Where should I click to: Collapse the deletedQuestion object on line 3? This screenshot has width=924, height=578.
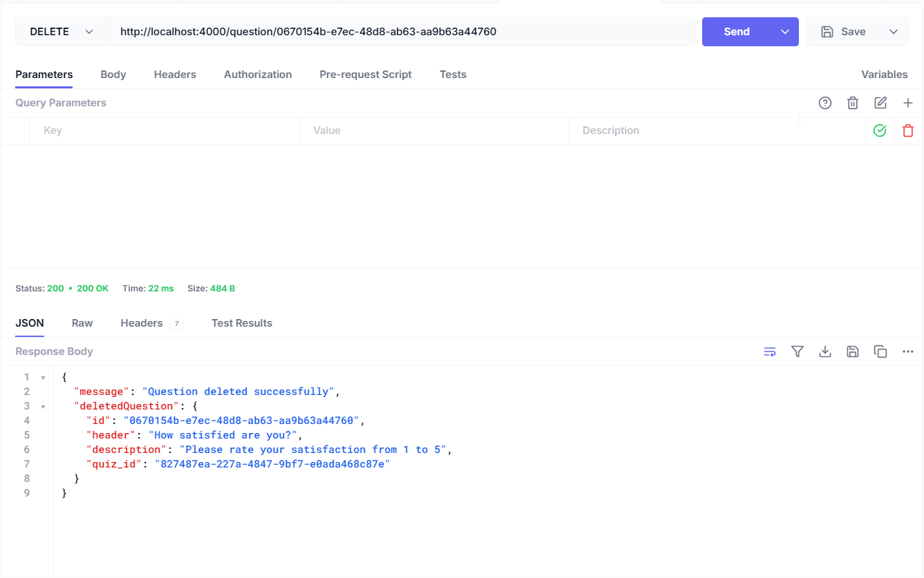click(43, 407)
